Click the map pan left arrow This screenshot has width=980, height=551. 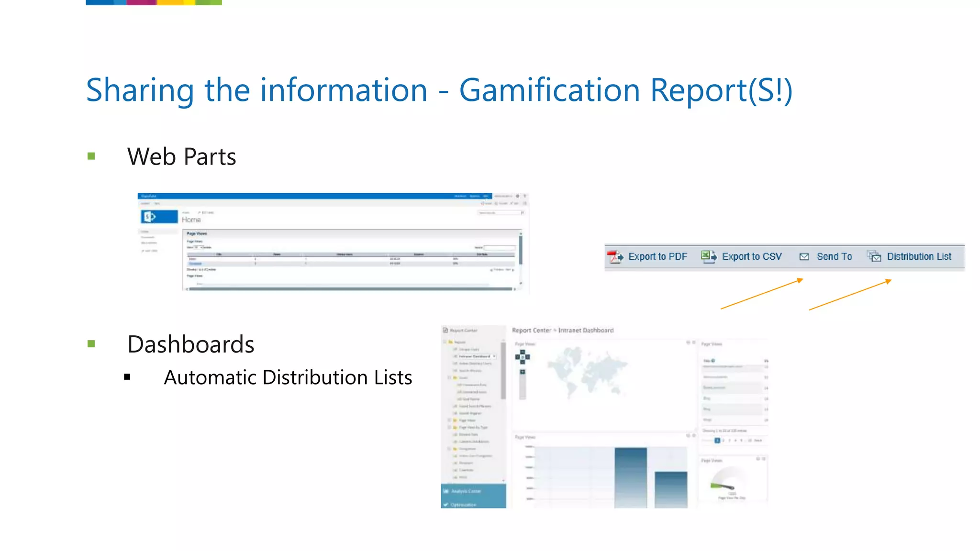click(x=517, y=357)
